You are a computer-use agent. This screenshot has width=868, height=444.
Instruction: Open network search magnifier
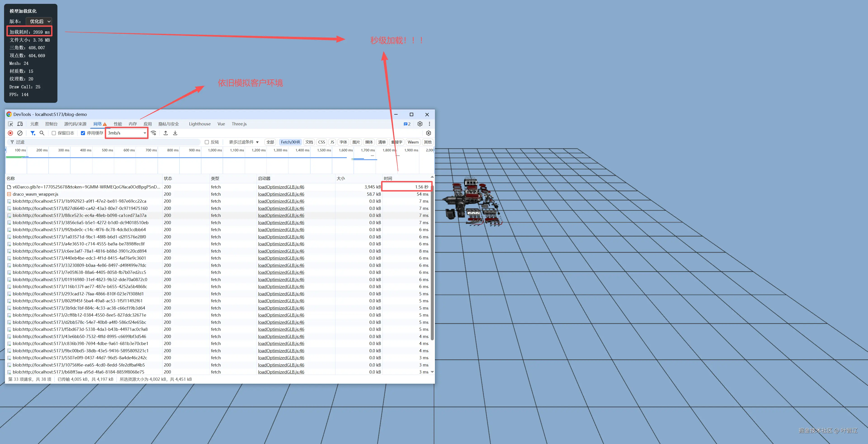point(42,133)
